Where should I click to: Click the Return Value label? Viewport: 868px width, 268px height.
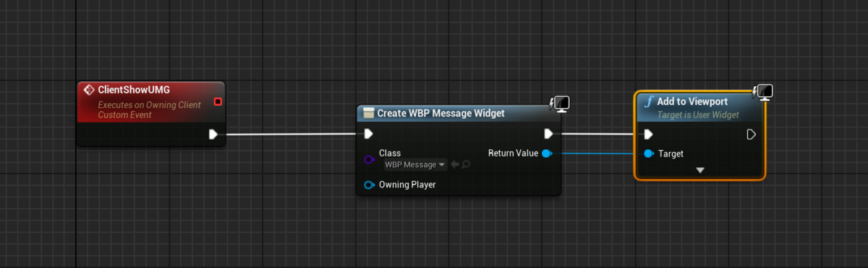pos(513,154)
